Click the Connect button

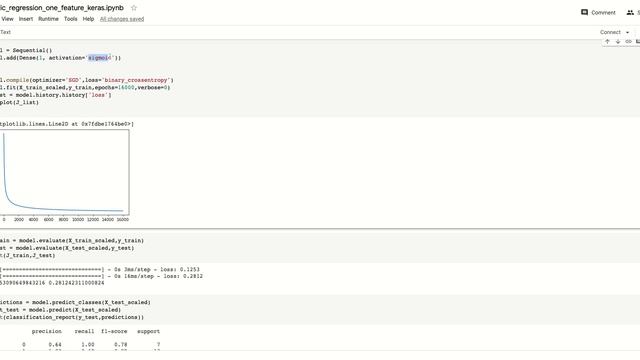[610, 32]
